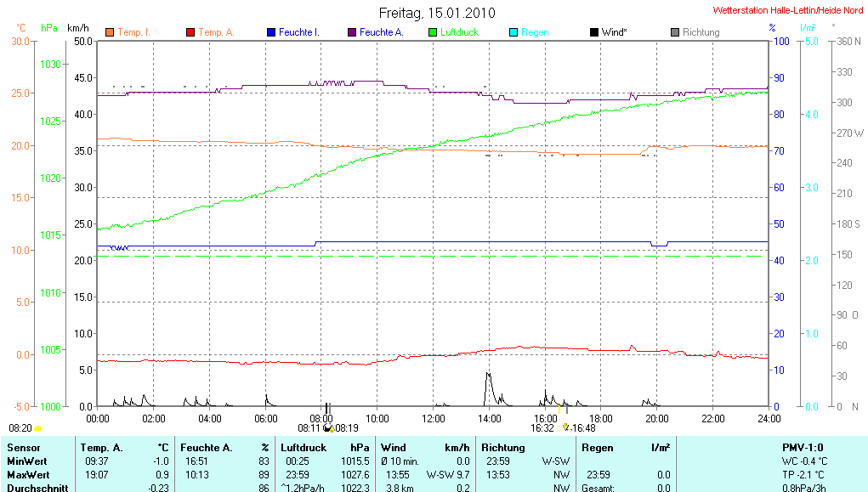Click the hPa axis unit label
The width and height of the screenshot is (868, 492).
(50, 28)
